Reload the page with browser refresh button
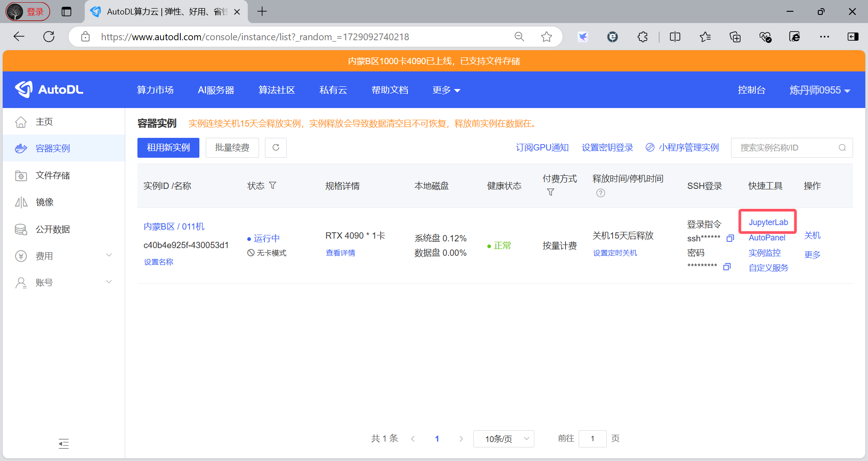868x461 pixels. 49,37
